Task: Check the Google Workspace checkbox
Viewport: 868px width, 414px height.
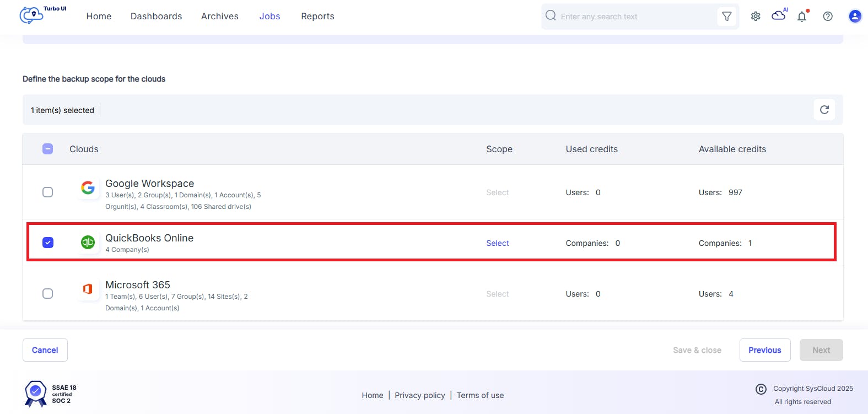Action: point(48,192)
